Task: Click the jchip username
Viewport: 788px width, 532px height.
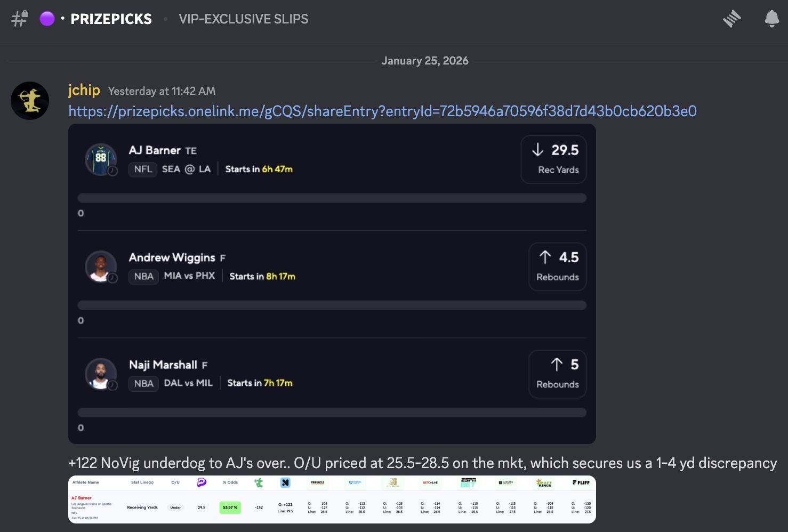Action: tap(84, 90)
